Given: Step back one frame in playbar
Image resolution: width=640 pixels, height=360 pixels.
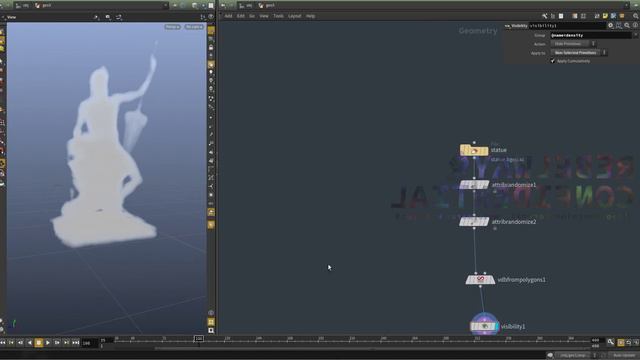Looking at the screenshot, I should [20, 343].
